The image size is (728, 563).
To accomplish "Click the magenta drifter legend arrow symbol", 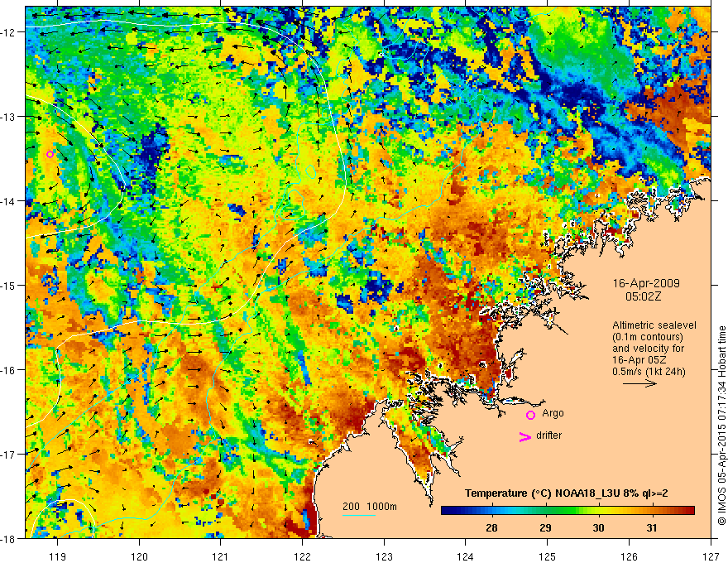I will 525,436.
